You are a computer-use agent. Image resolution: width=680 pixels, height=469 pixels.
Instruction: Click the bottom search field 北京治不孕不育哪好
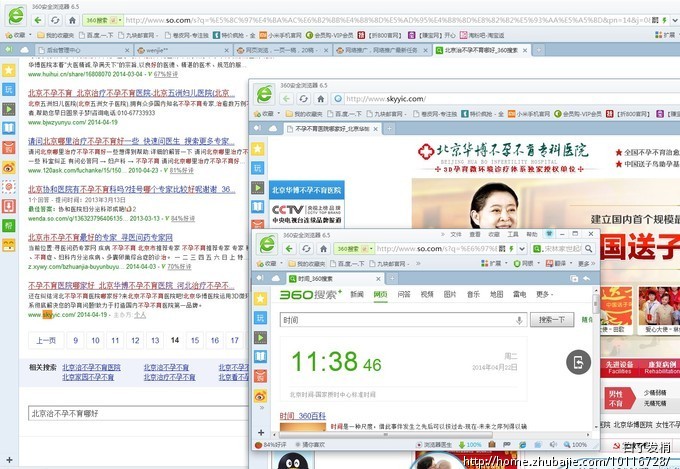(138, 413)
